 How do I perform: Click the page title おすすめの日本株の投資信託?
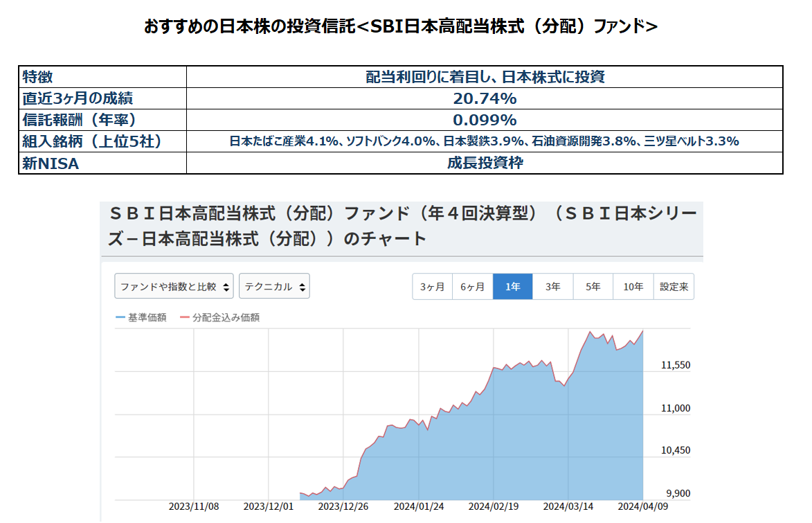click(401, 26)
